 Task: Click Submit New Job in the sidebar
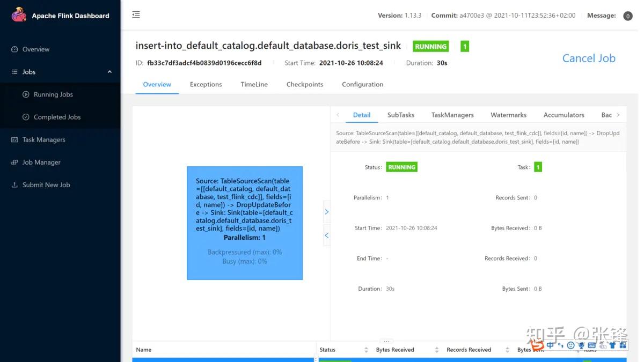pyautogui.click(x=46, y=184)
